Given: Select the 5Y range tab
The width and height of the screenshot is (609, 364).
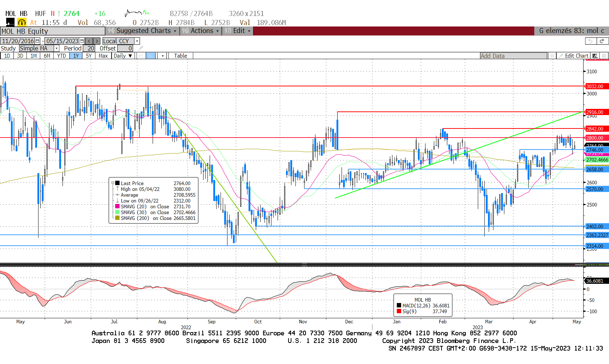Looking at the screenshot, I should (89, 56).
